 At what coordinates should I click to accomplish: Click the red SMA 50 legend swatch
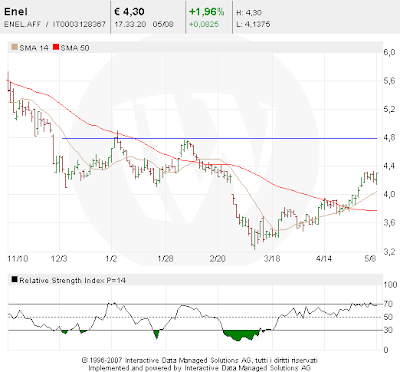[56, 47]
